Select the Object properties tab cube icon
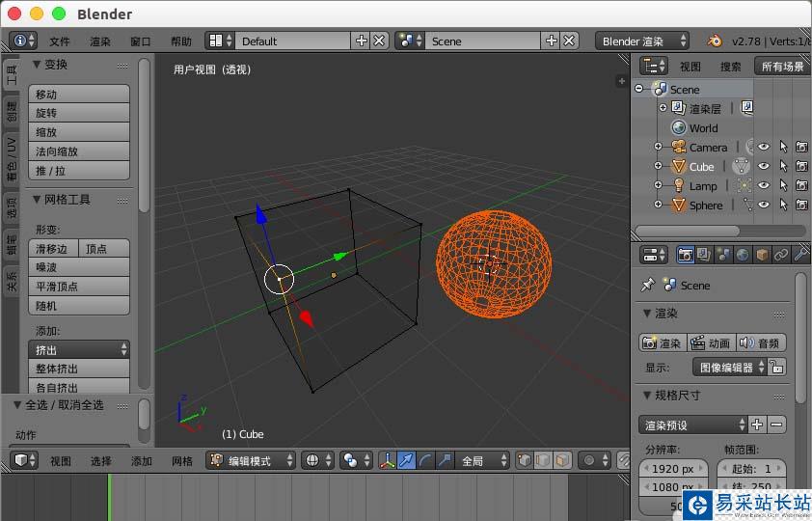 [x=761, y=255]
